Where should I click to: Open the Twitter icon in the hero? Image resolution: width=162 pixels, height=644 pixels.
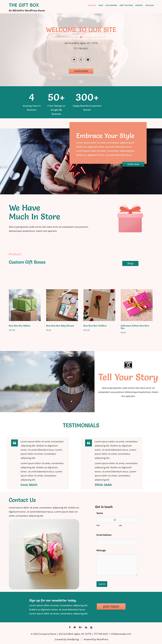click(x=74, y=60)
